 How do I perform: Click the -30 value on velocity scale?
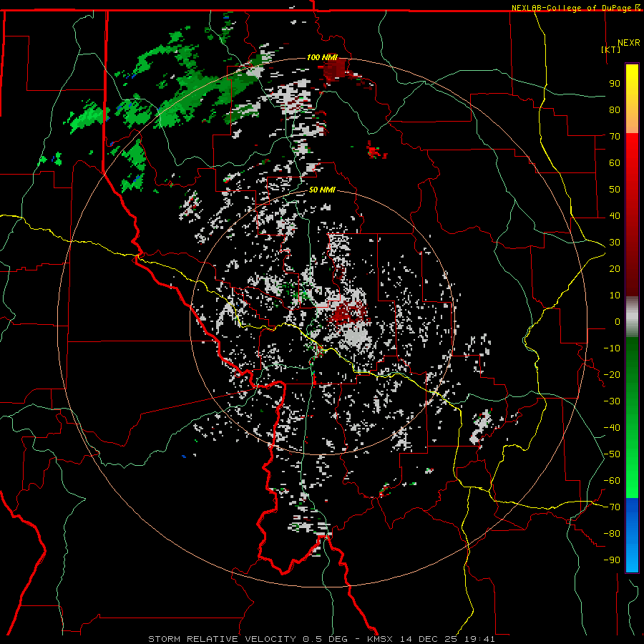tap(612, 401)
